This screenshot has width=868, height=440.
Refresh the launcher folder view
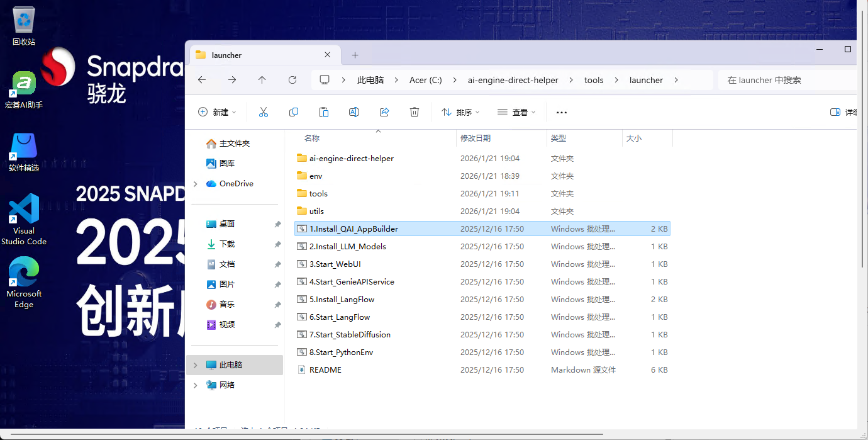coord(292,80)
